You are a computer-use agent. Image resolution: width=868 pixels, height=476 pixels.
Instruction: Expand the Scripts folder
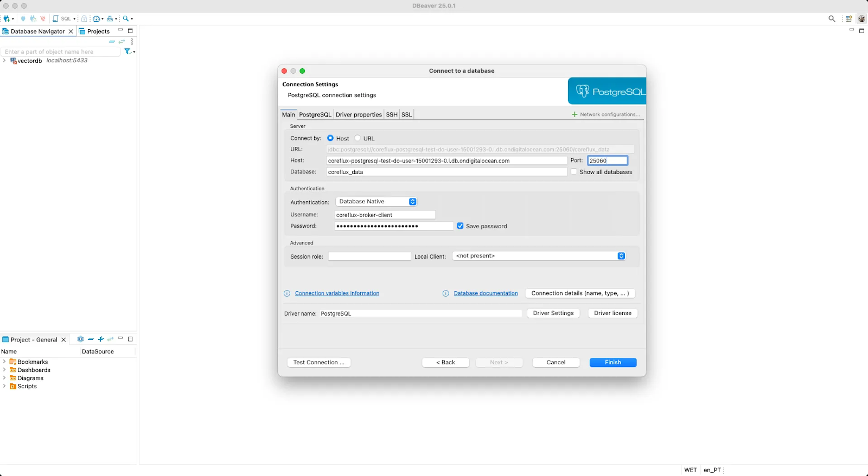tap(4, 386)
